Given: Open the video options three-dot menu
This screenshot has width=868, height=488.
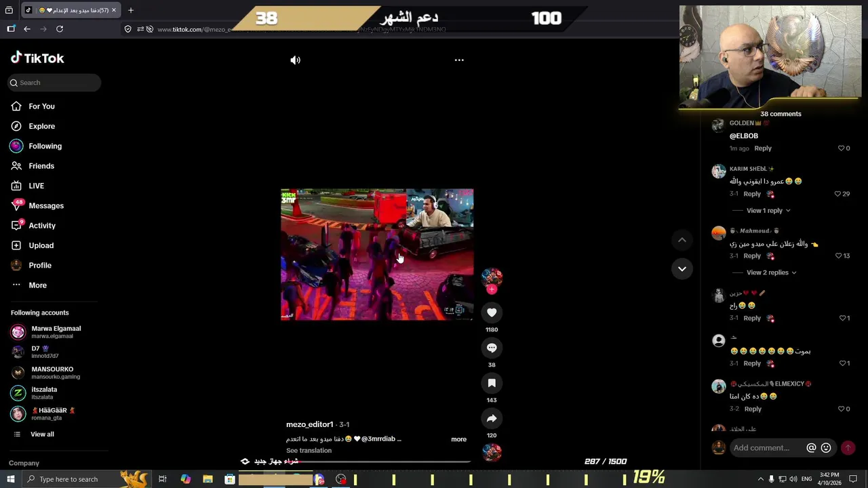Looking at the screenshot, I should pyautogui.click(x=459, y=60).
